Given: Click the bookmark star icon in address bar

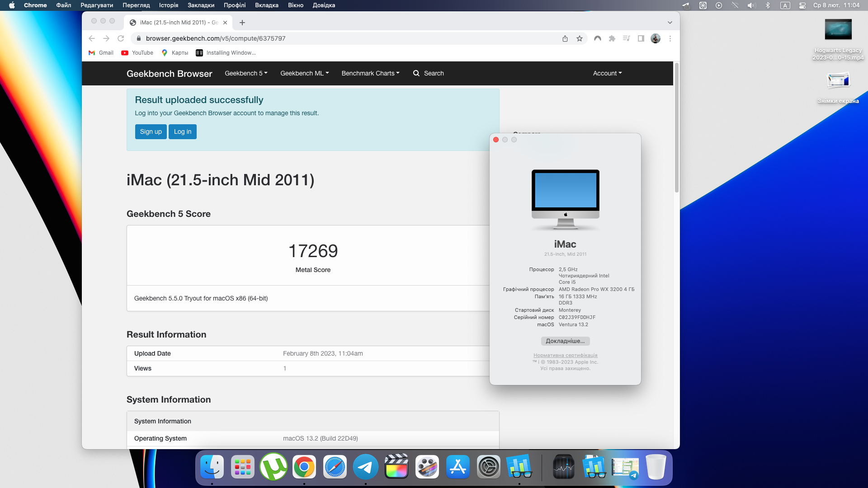Looking at the screenshot, I should (580, 38).
